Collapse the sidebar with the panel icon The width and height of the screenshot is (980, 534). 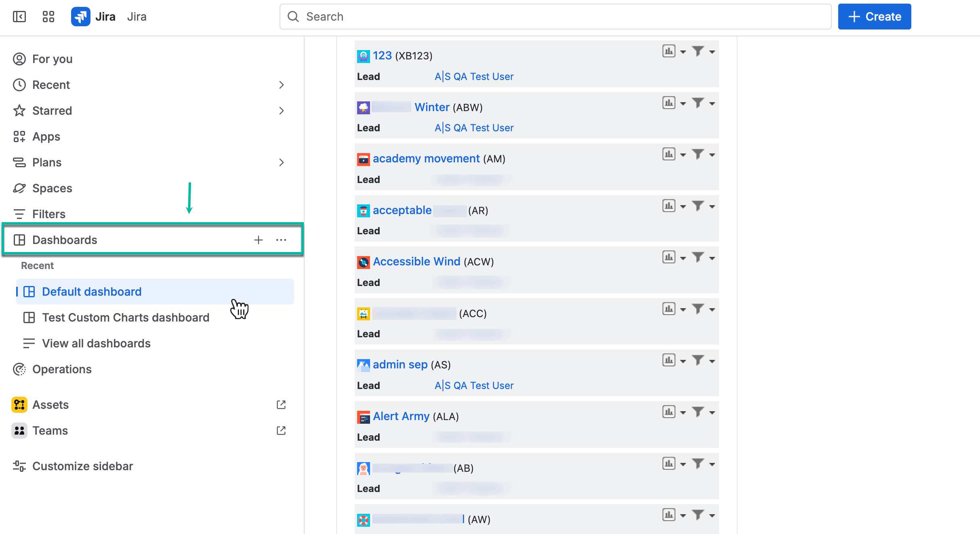click(x=19, y=17)
